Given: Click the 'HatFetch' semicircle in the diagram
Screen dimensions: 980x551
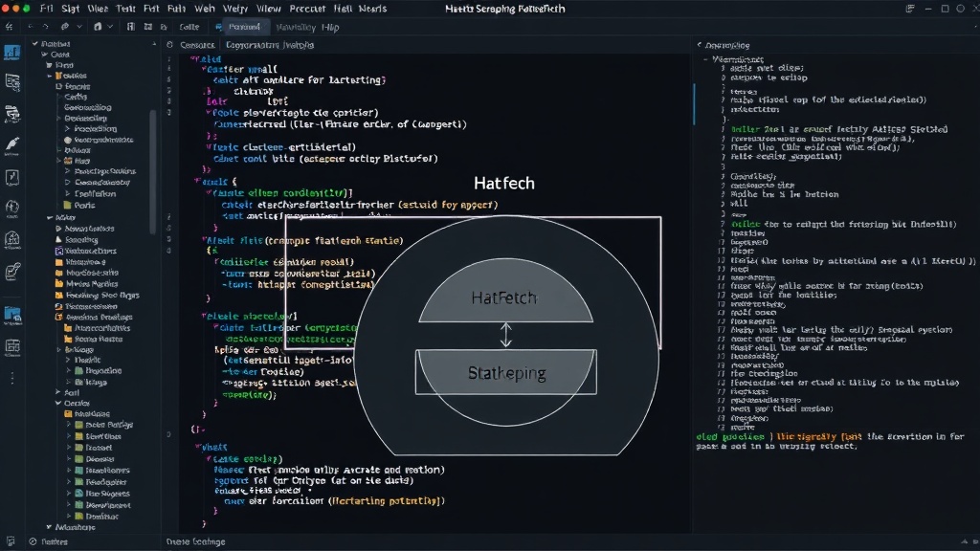Looking at the screenshot, I should (x=505, y=291).
